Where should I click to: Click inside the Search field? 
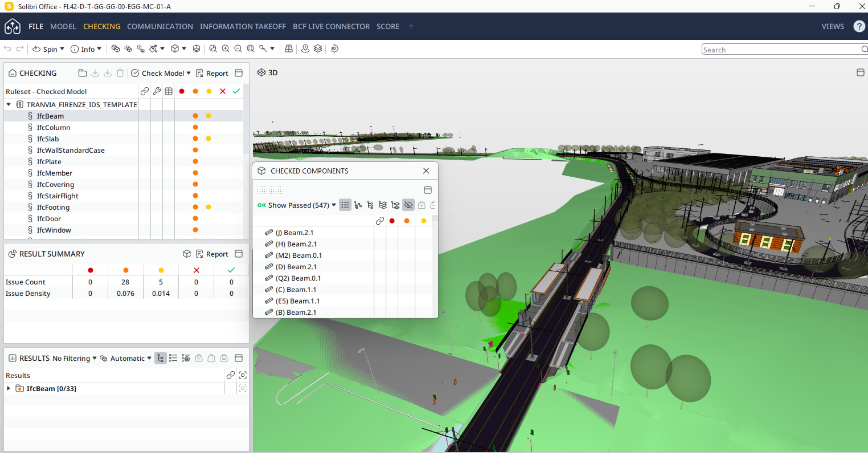(775, 49)
